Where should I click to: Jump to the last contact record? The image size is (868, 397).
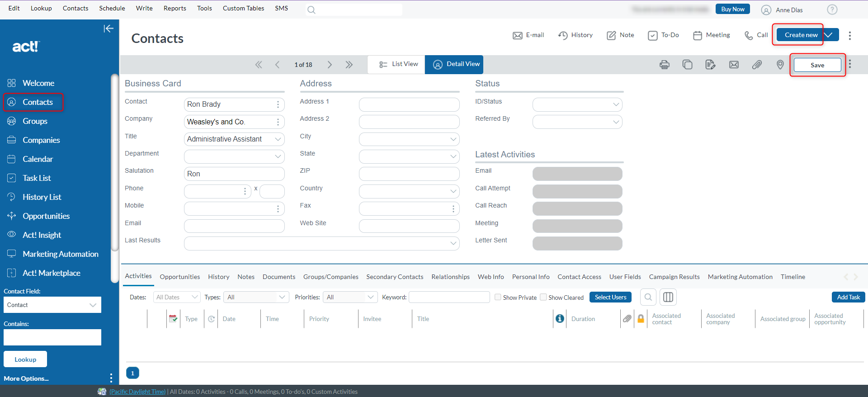point(349,65)
